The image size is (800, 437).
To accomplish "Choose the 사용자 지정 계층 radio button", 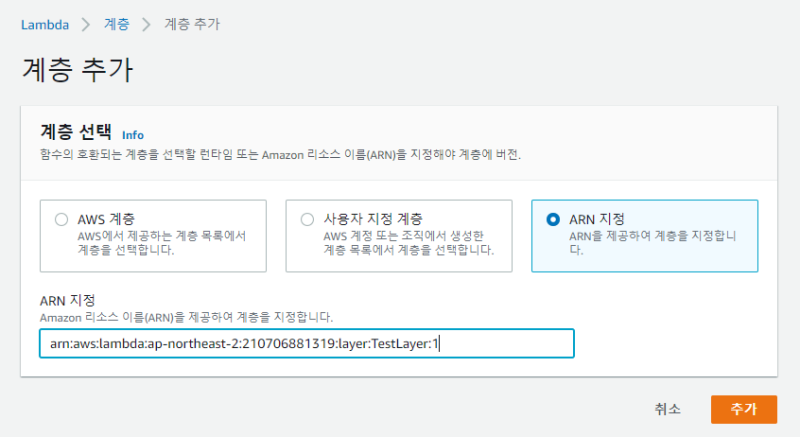I will click(x=307, y=220).
